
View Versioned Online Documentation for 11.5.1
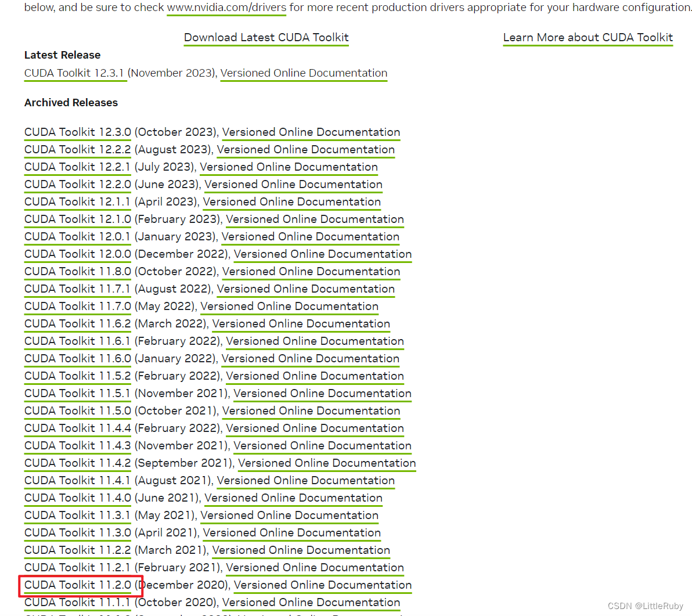(323, 394)
